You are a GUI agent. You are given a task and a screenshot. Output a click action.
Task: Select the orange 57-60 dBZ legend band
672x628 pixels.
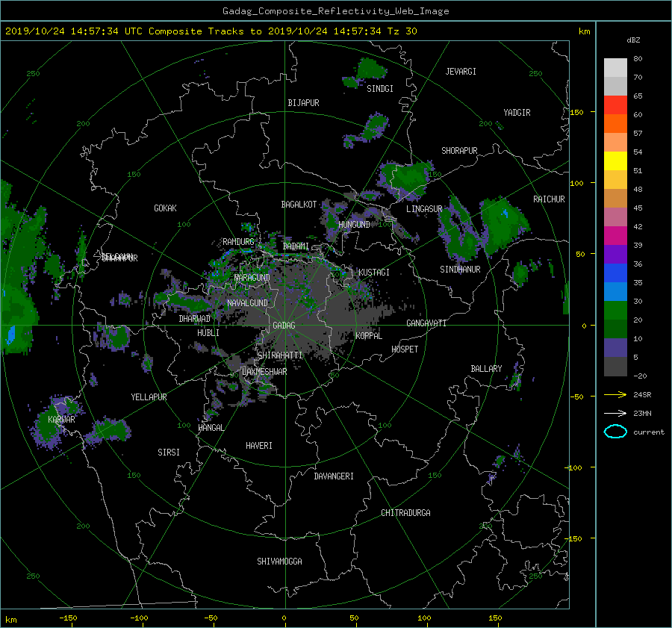615,124
